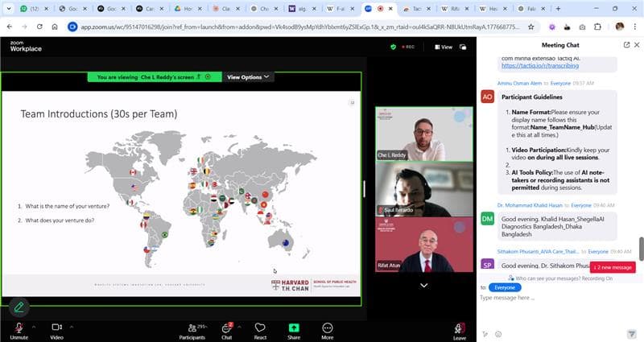Expand the video options arrow beside Video

(x=72, y=328)
